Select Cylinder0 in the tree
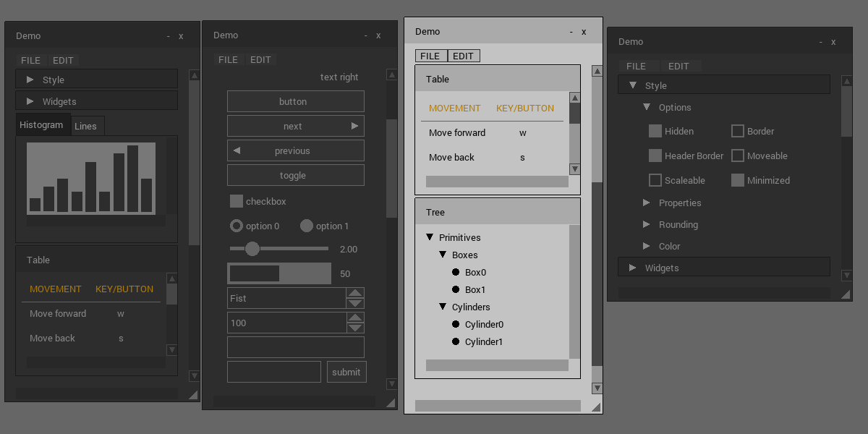This screenshot has width=868, height=434. [484, 324]
